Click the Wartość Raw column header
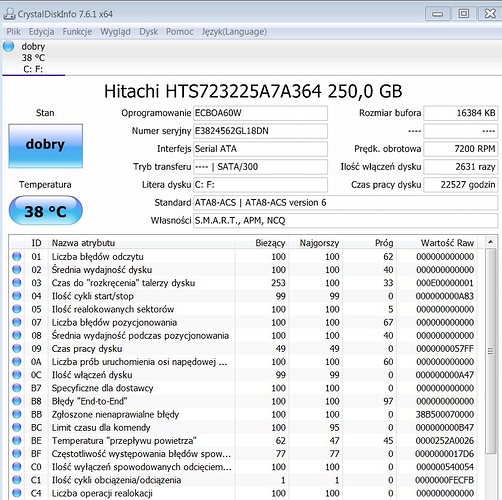The image size is (502, 500). pos(437,243)
